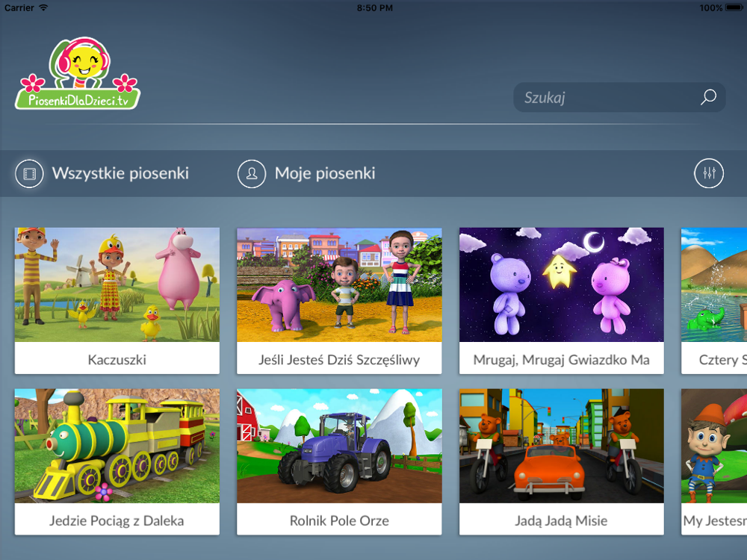
Task: Focus the Szukaj search field
Action: tap(619, 97)
